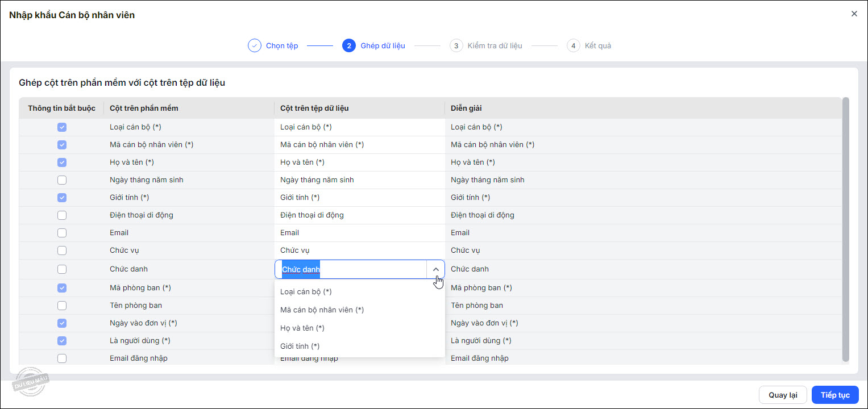Click the checkmark icon of Chọn tệp step
The height and width of the screenshot is (409, 868).
pyautogui.click(x=255, y=45)
